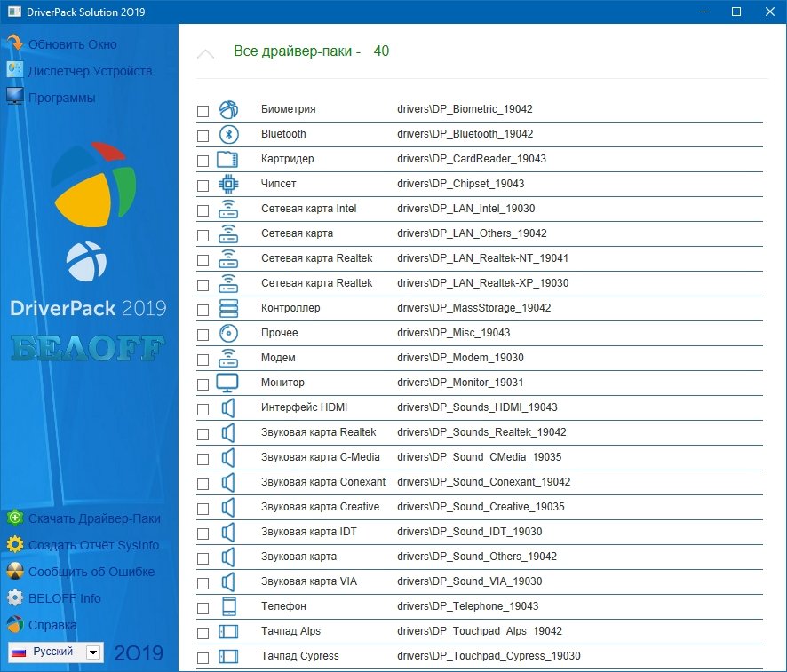The width and height of the screenshot is (787, 672).
Task: Click the speaker icon beside Интерфейс HDMI
Action: click(x=228, y=407)
